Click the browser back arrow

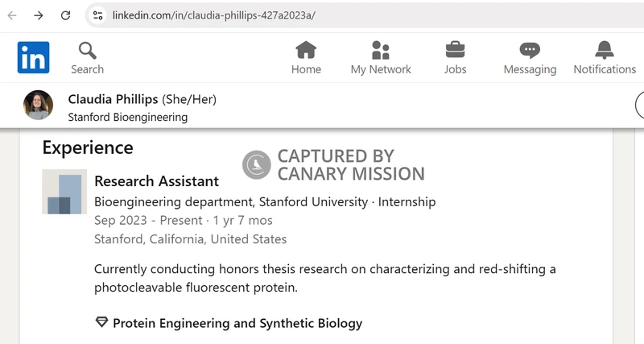tap(12, 15)
